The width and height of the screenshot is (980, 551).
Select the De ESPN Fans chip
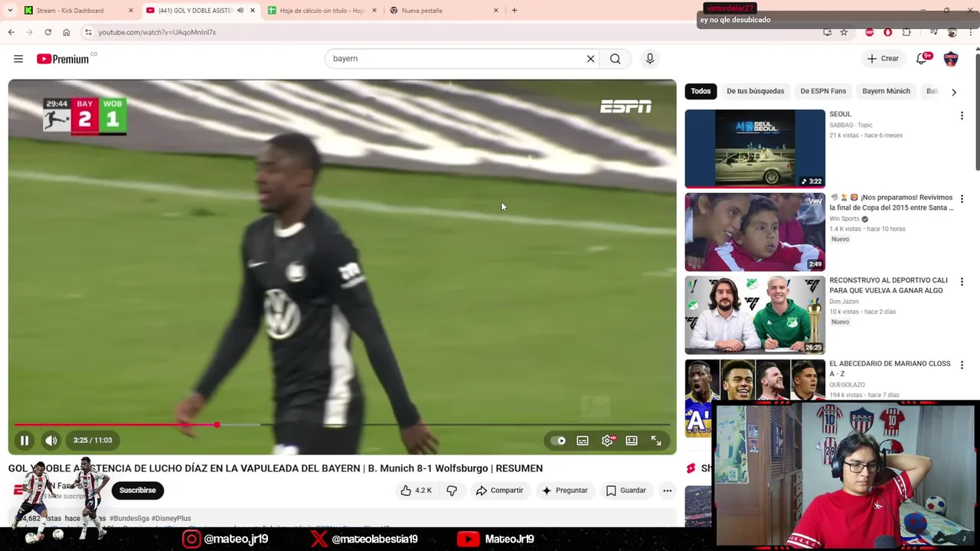pos(823,91)
